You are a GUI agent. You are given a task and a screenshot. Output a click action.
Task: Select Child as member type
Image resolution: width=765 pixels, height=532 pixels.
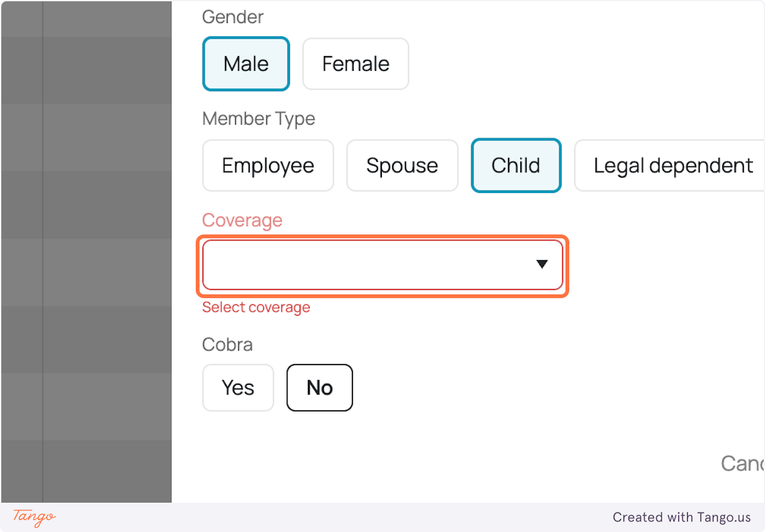516,165
